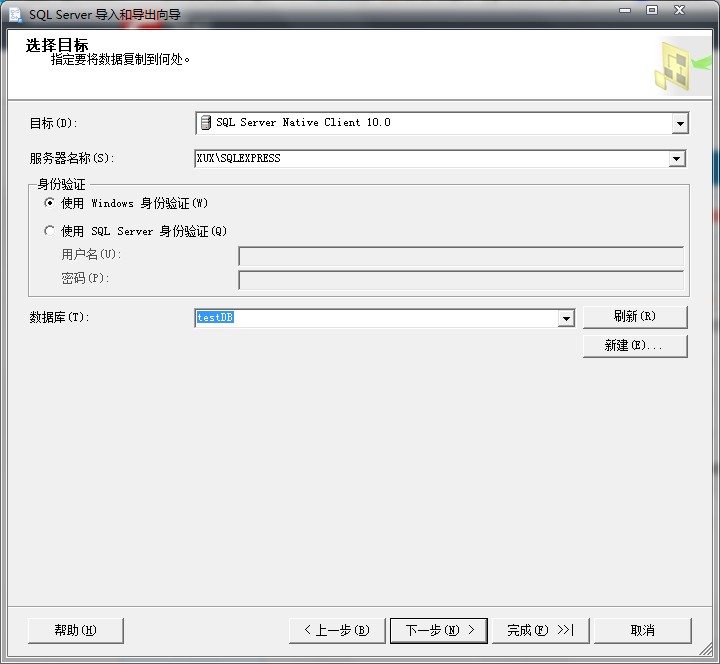Click the 选择目标 heading text
Screen dimensions: 720x664
57,45
